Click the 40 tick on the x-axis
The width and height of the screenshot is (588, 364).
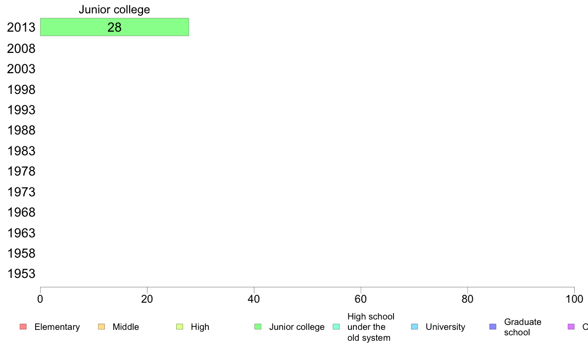click(x=254, y=299)
